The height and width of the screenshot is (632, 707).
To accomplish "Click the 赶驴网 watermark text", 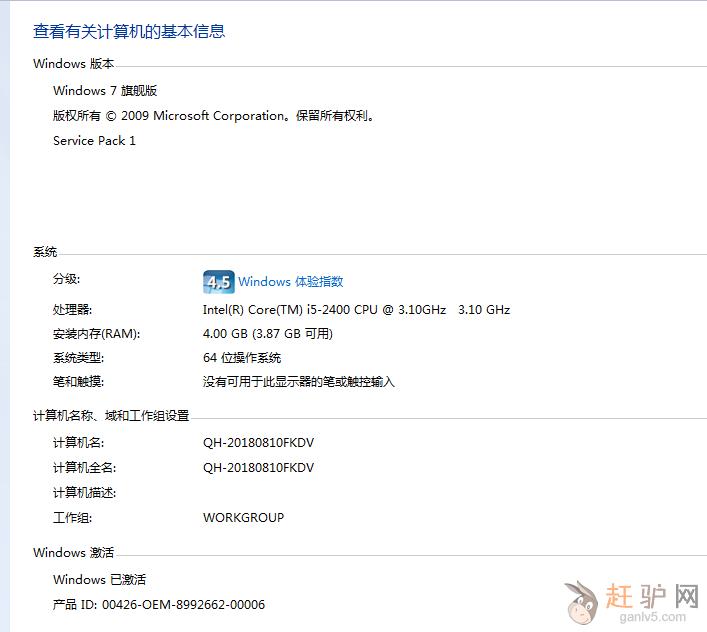I will click(652, 597).
